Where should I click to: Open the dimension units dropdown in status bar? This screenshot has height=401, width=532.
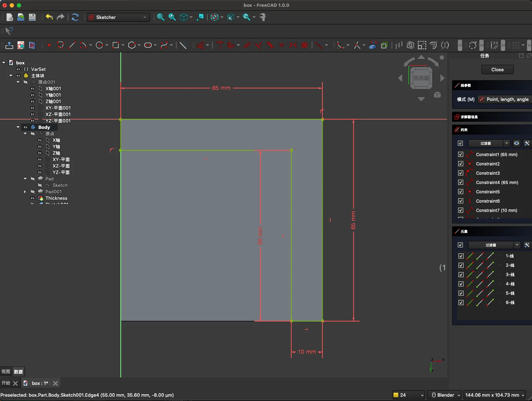pos(494,395)
